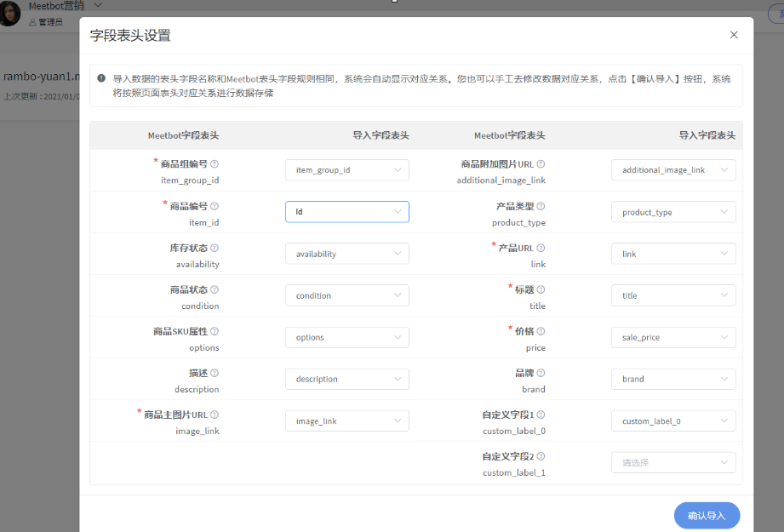Screen dimensions: 784x532
Task: Open the description dropdown
Action: [347, 379]
